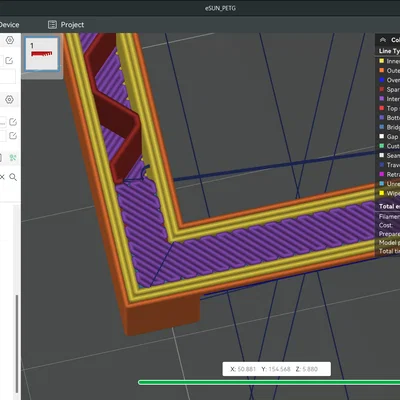400x400 pixels.
Task: Open printer settings gear icon at top of sidebar
Action: (x=10, y=40)
